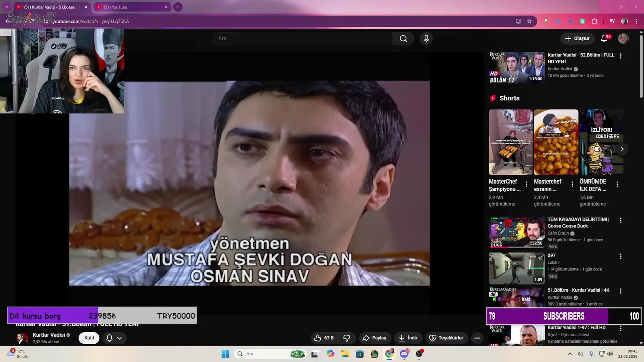Switch to the Kurtlar Vadisi 51.Bölüm tab
This screenshot has width=644, height=362.
52,7
